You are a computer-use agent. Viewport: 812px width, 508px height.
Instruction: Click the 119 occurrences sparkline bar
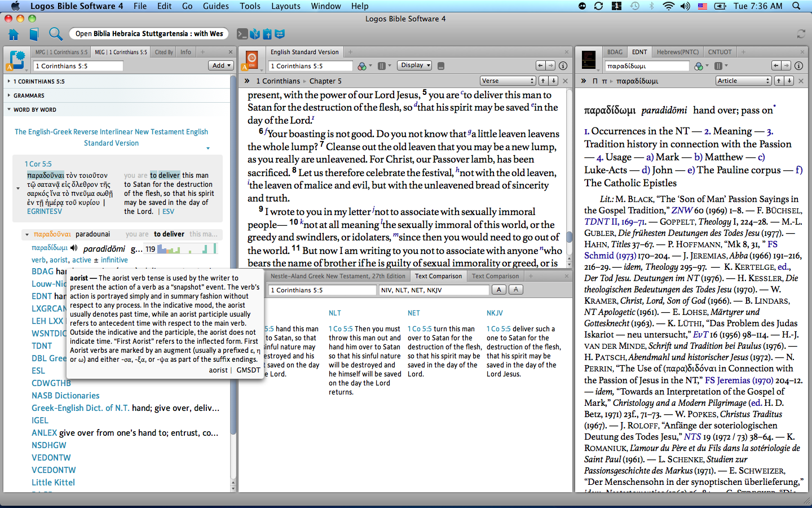tap(181, 248)
